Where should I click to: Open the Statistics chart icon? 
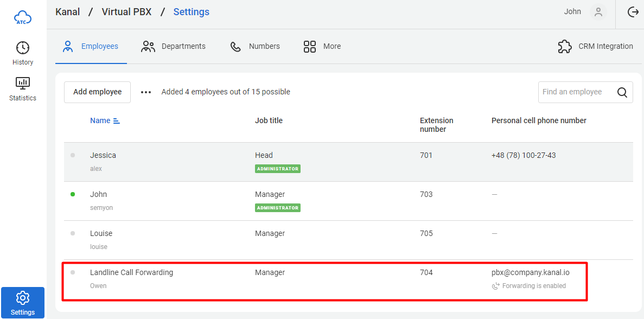coord(23,84)
